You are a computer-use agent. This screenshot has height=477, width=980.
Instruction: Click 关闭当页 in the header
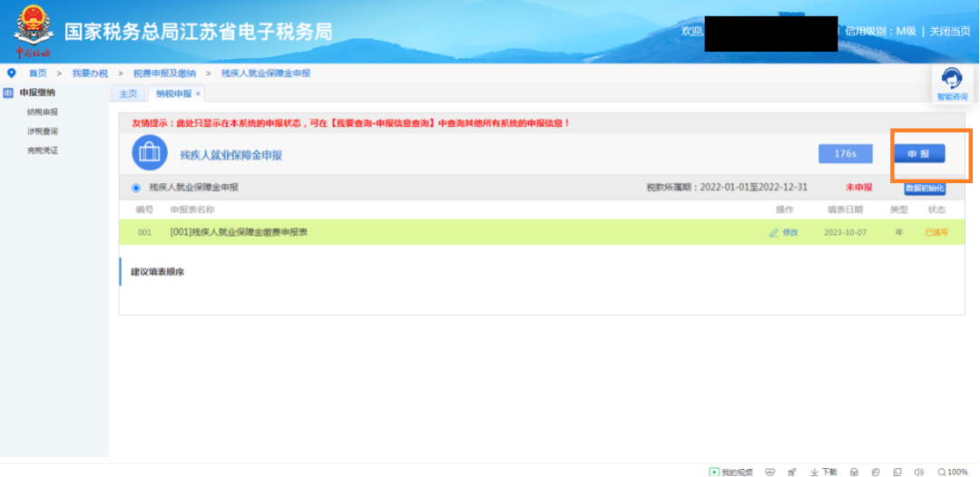pos(950,31)
